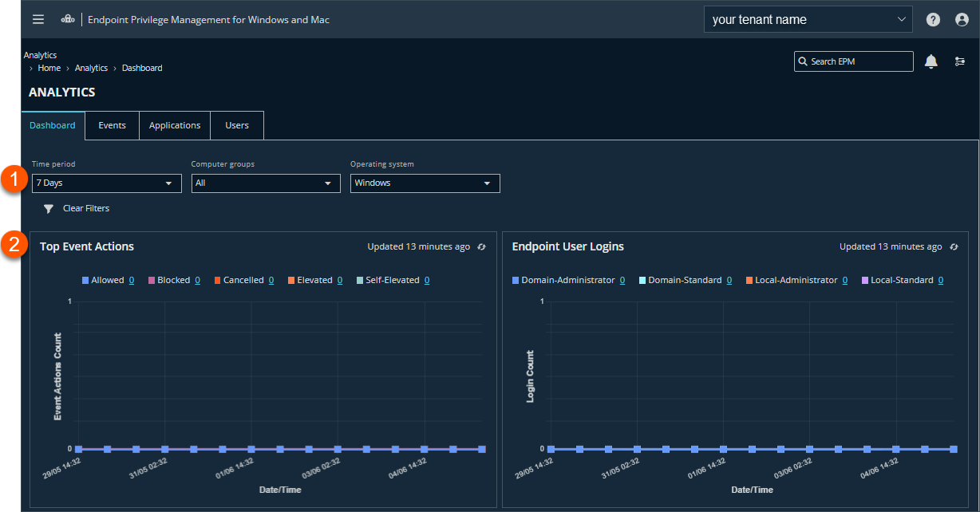This screenshot has height=512, width=980.
Task: Switch to the Events tab
Action: tap(112, 125)
